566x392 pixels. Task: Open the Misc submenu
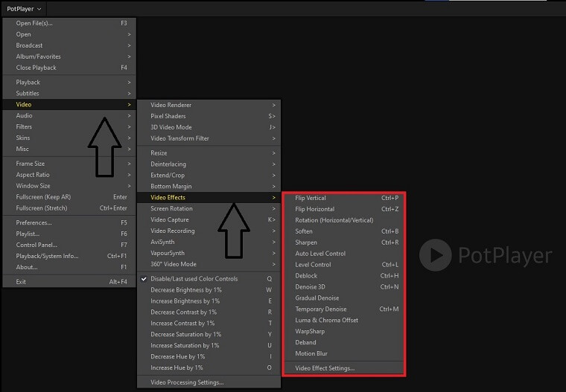tap(69, 149)
